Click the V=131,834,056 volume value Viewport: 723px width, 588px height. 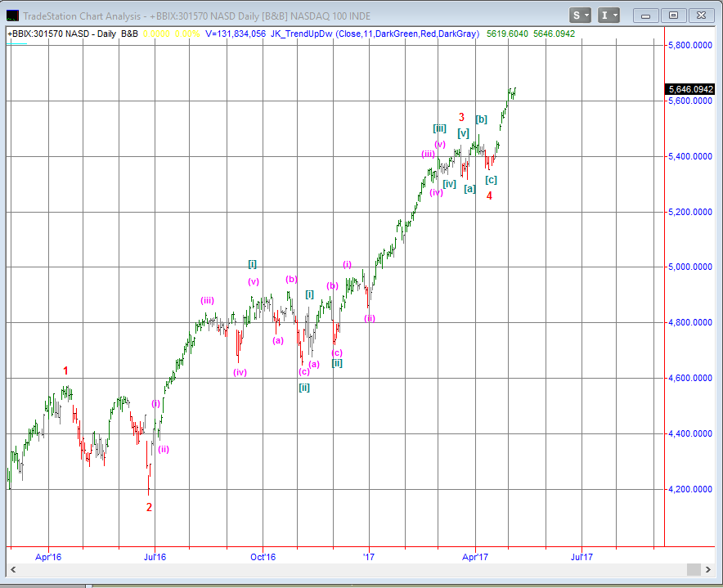(236, 34)
